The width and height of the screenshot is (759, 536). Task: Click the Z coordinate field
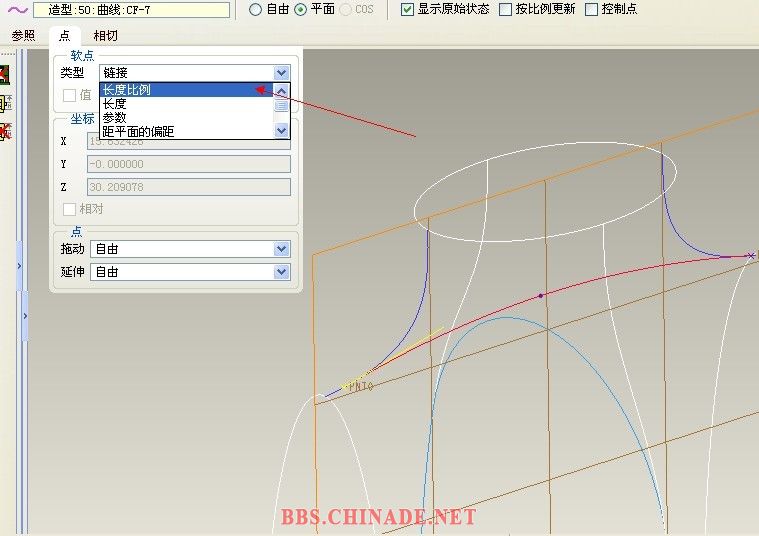pos(189,187)
